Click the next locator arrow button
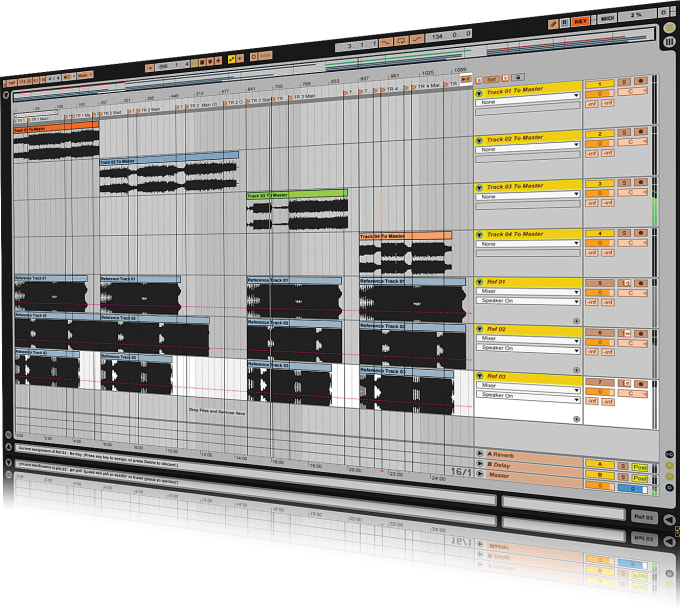This screenshot has width=680, height=609. click(x=505, y=78)
